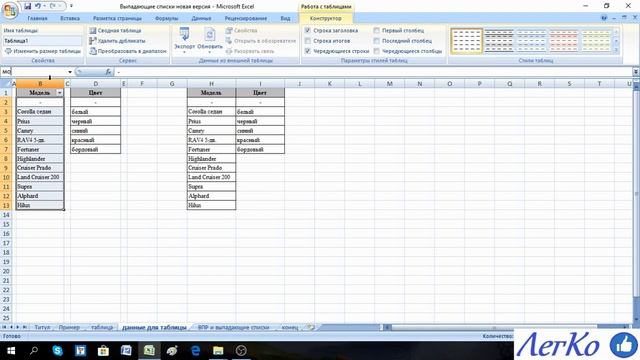Switch to Пример sheet tab
The image size is (640, 360).
pos(69,327)
